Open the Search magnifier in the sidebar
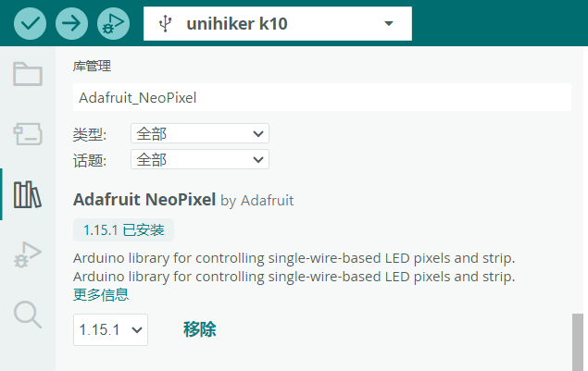Image resolution: width=588 pixels, height=371 pixels. (x=28, y=315)
